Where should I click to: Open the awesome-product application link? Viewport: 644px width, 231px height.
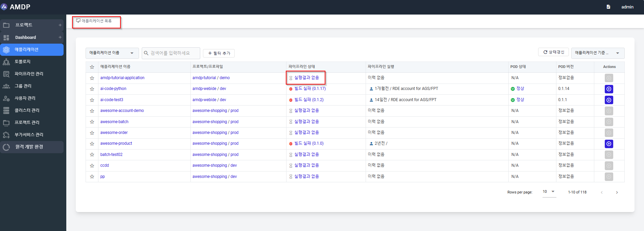(116, 143)
